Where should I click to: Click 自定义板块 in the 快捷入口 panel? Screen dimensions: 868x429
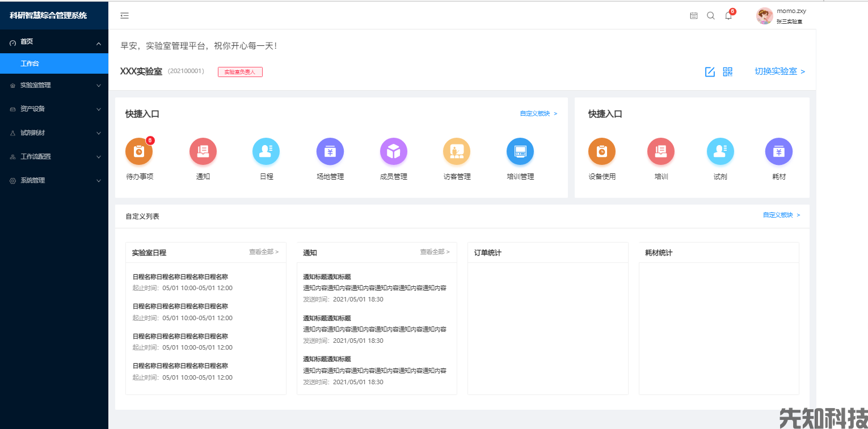(x=538, y=113)
